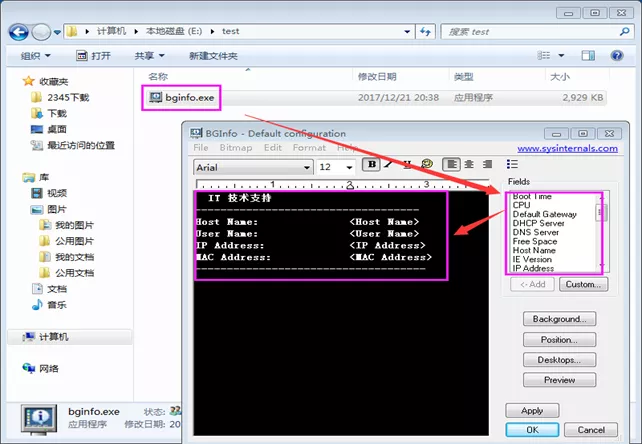Image resolution: width=642 pixels, height=444 pixels.
Task: Click the Custom... button
Action: coord(582,285)
